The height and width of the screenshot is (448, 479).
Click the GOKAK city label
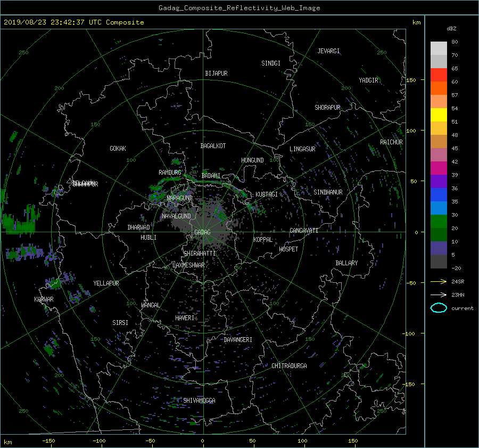coord(118,149)
